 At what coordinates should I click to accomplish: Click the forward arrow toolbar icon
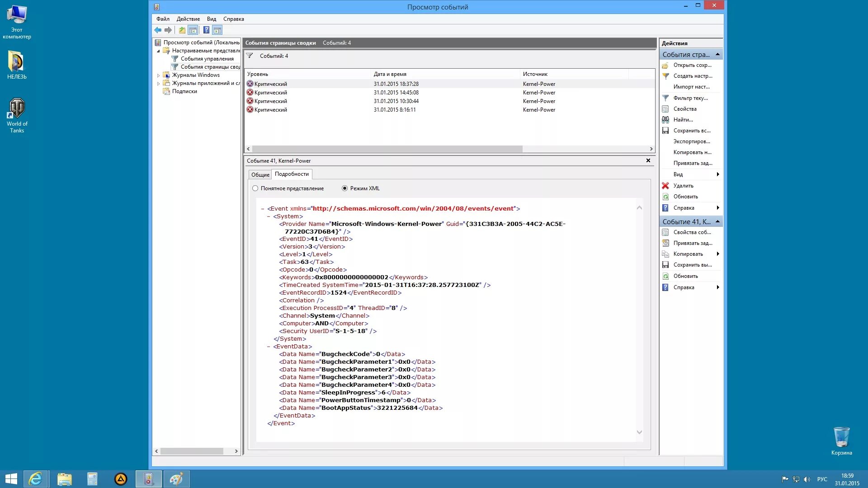point(168,30)
